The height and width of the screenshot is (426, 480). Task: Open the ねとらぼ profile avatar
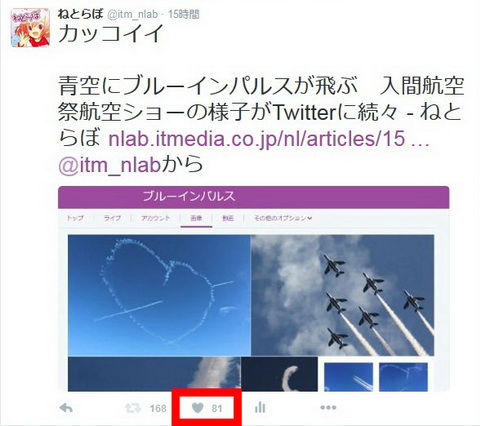(x=30, y=28)
